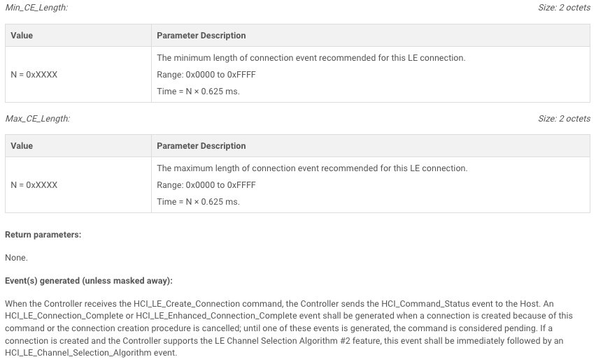Click the HCI_LE_Enhanced_Connection_Complete event name

point(216,316)
